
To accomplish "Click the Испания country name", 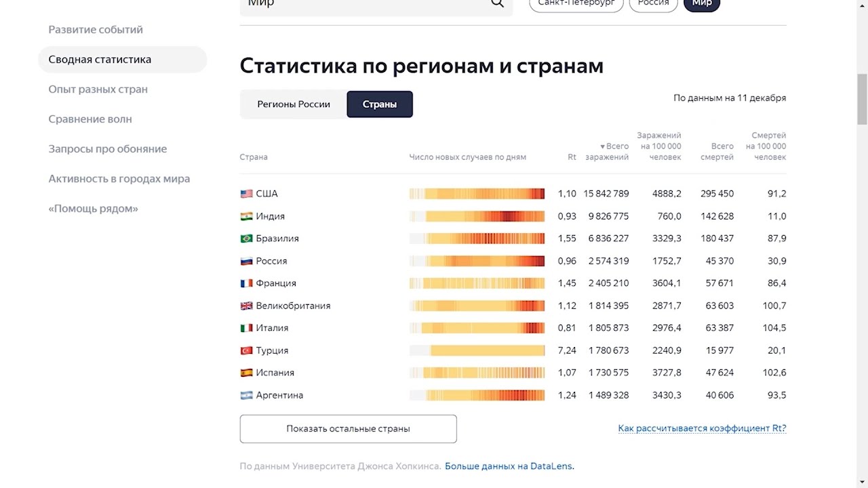I will [x=275, y=373].
